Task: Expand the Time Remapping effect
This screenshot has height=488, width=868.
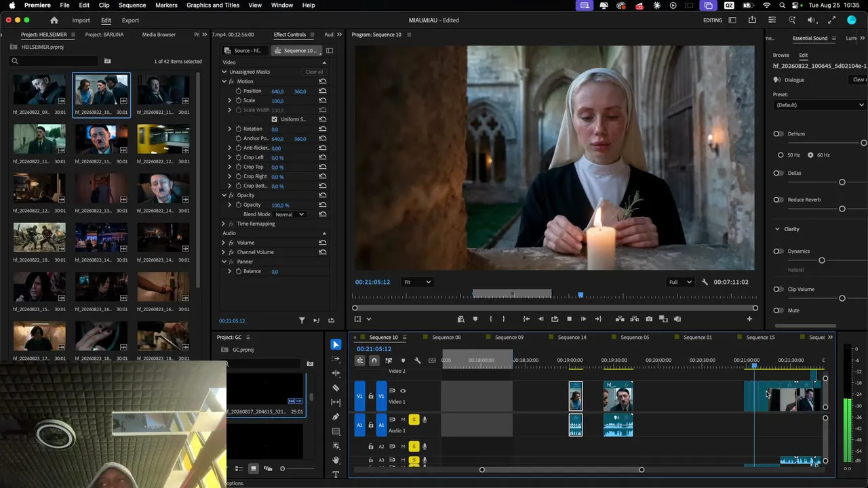Action: coord(223,224)
